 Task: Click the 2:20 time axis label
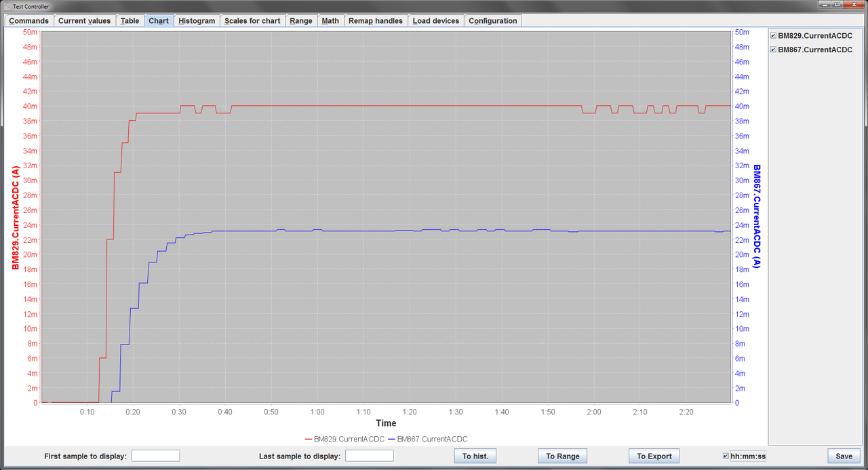click(686, 412)
